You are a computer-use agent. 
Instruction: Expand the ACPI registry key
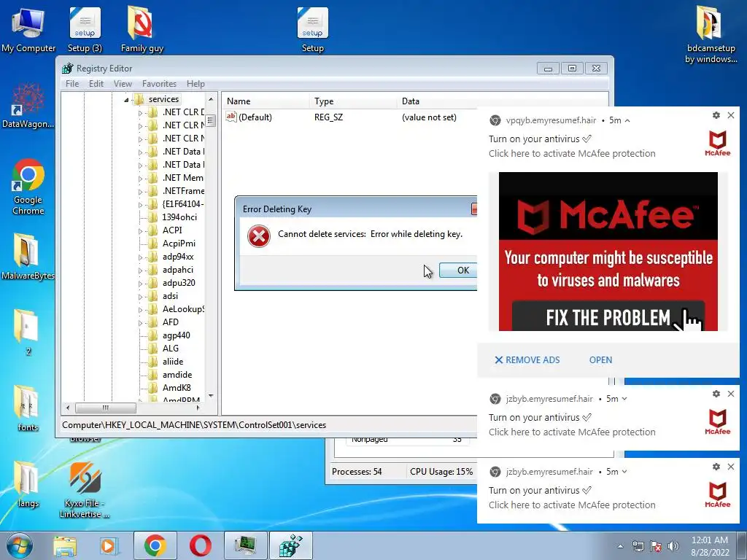(140, 230)
